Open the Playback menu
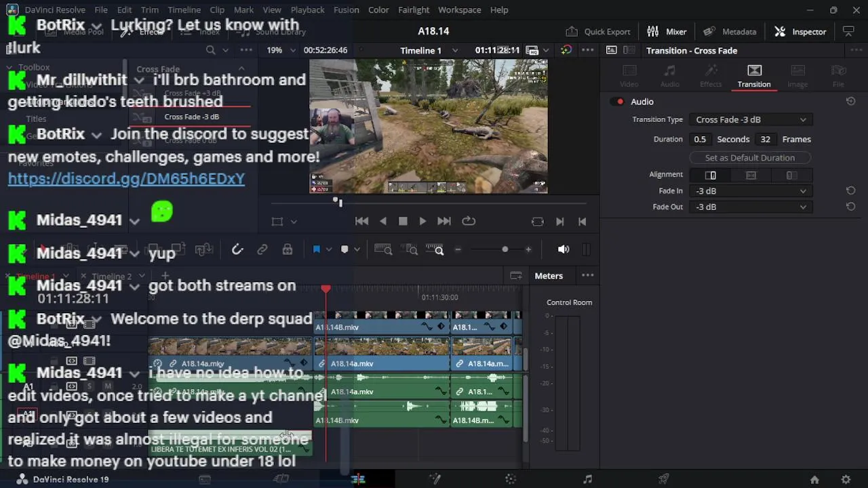The height and width of the screenshot is (488, 868). [x=307, y=9]
